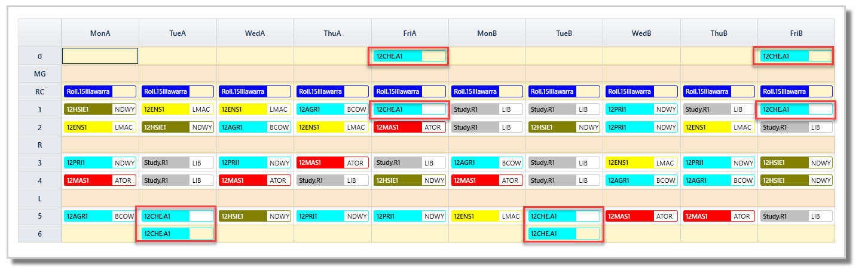
Task: Click the empty room box on FriA period 1 12CHE.A1
Action: click(x=433, y=109)
